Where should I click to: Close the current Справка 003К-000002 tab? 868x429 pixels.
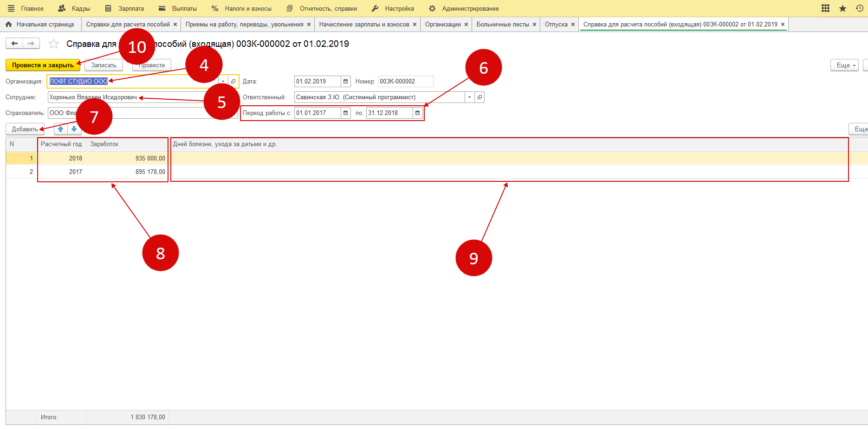point(783,25)
